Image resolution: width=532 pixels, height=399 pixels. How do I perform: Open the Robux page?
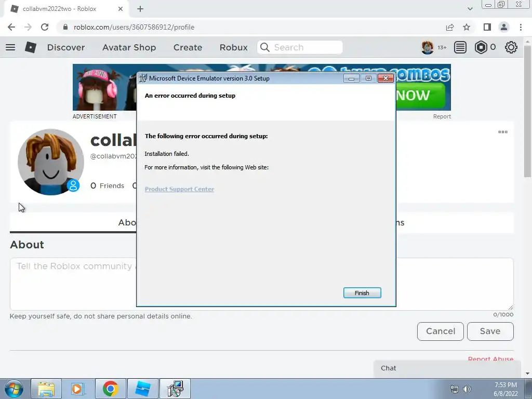tap(233, 47)
